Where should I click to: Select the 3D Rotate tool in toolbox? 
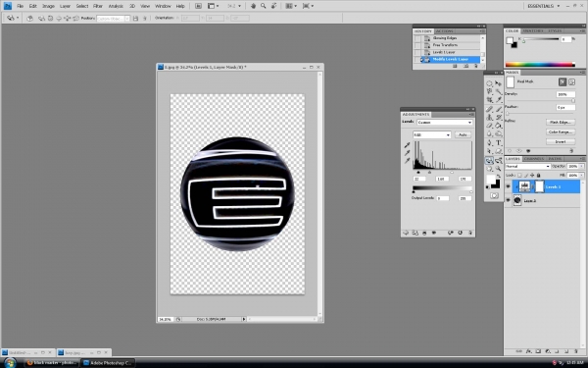[489, 161]
